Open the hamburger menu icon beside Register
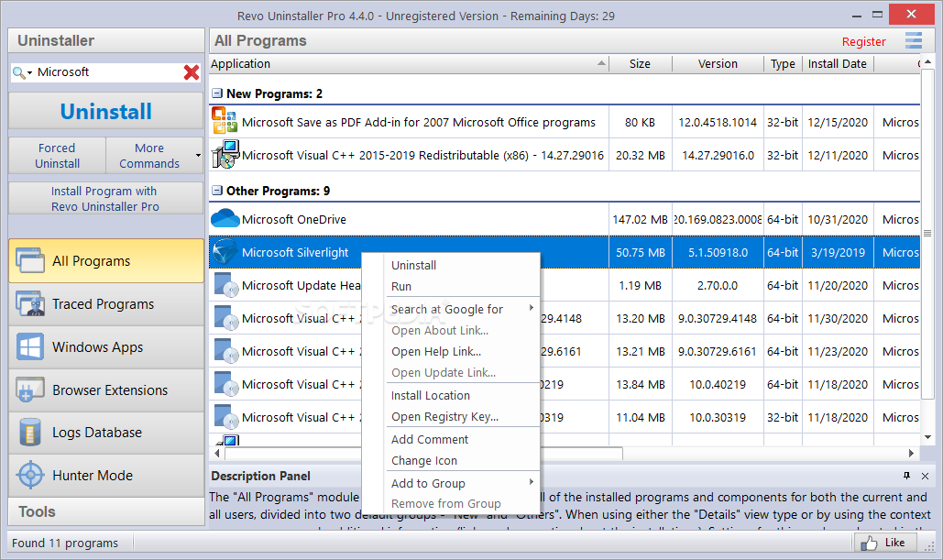Screen dimensions: 943x560 (914, 40)
